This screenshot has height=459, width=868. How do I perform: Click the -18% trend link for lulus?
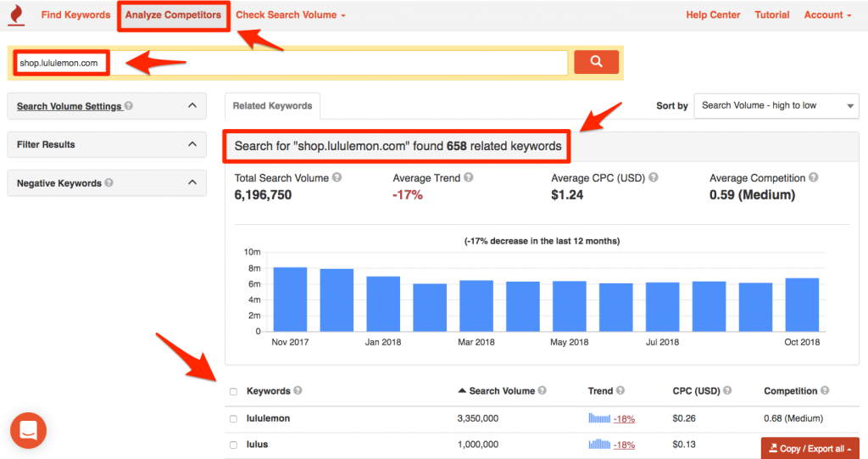(x=624, y=445)
